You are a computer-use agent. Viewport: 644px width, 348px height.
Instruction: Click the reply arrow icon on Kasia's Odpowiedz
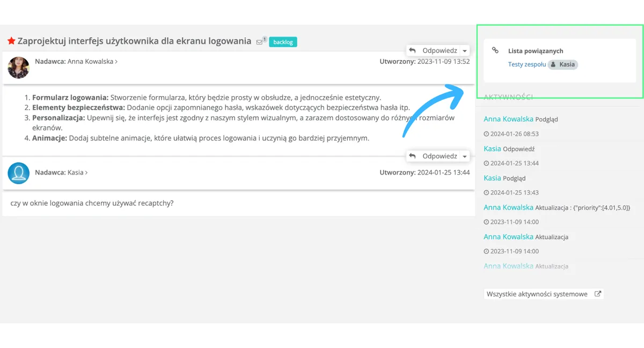(412, 156)
